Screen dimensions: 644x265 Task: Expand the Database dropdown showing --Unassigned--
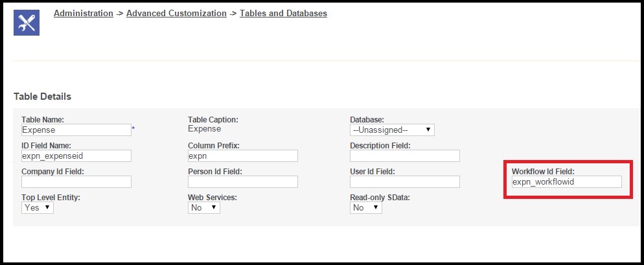click(x=391, y=130)
